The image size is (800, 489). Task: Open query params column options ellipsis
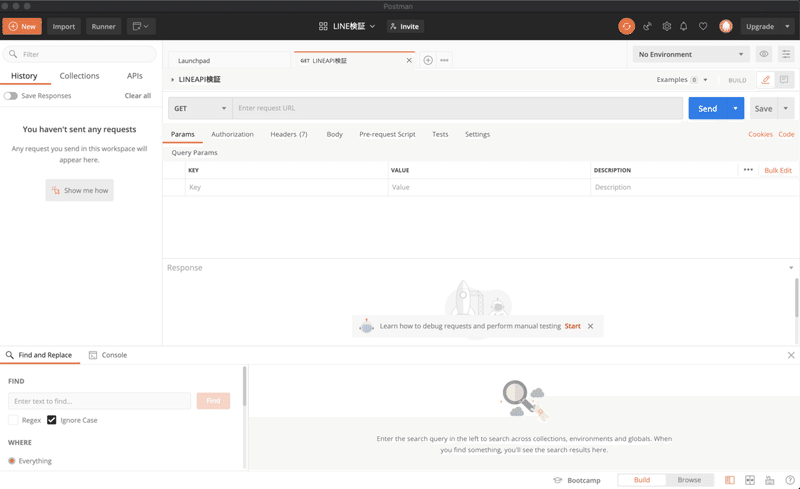[748, 170]
